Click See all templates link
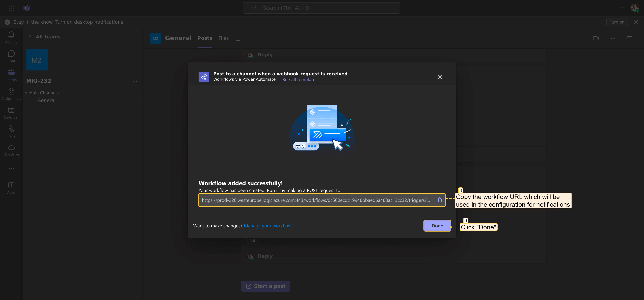Viewport: 644px width, 300px height. tap(300, 80)
